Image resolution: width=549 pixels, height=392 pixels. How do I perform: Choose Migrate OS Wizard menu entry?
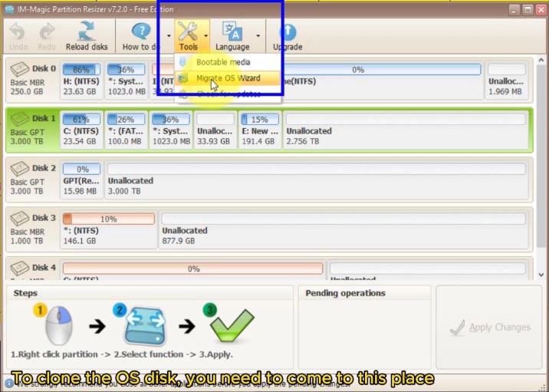point(228,78)
